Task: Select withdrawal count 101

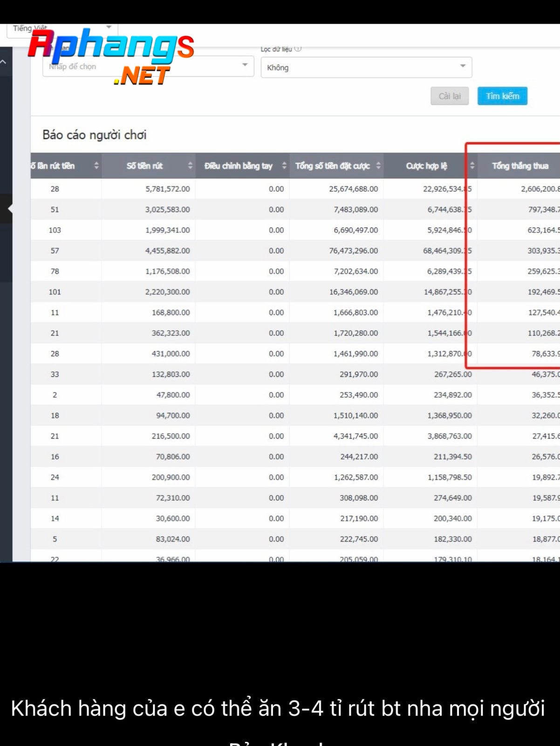Action: coord(55,291)
